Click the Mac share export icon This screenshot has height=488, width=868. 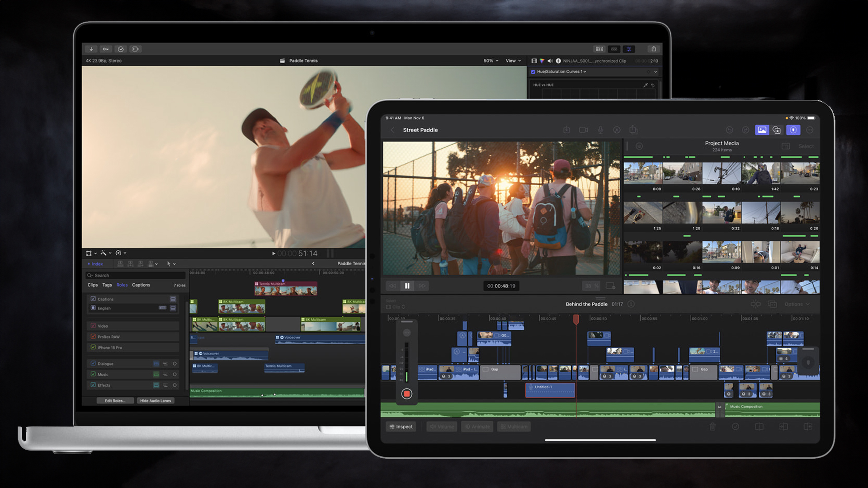tap(653, 49)
